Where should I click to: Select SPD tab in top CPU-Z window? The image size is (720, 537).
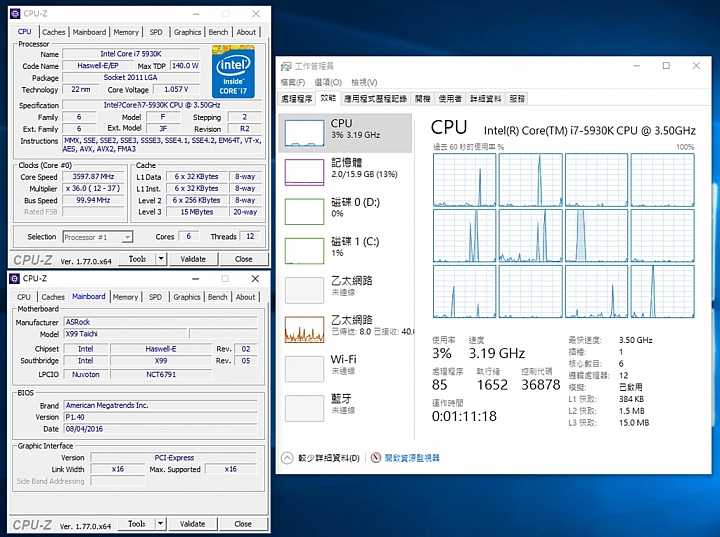point(156,32)
